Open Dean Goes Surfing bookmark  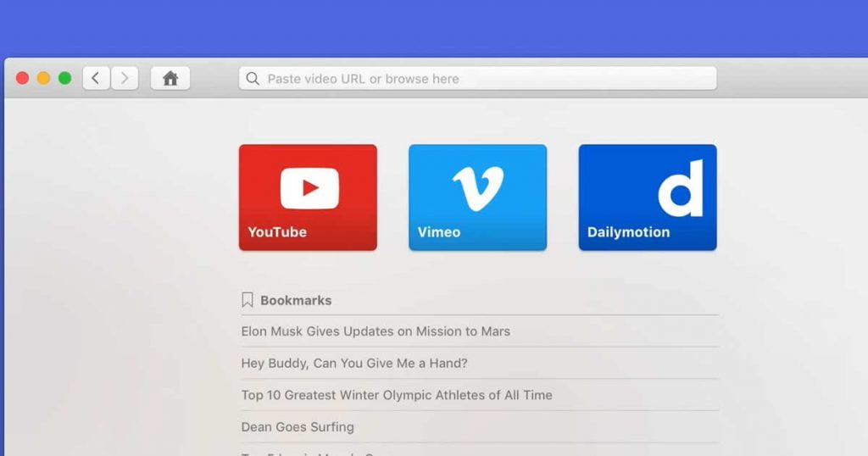point(480,426)
